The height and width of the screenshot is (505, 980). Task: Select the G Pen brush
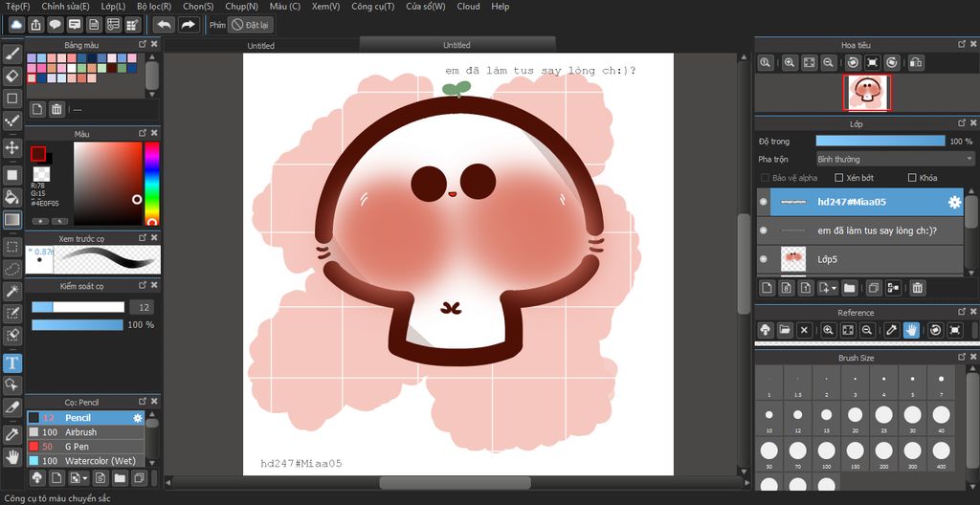click(x=85, y=447)
